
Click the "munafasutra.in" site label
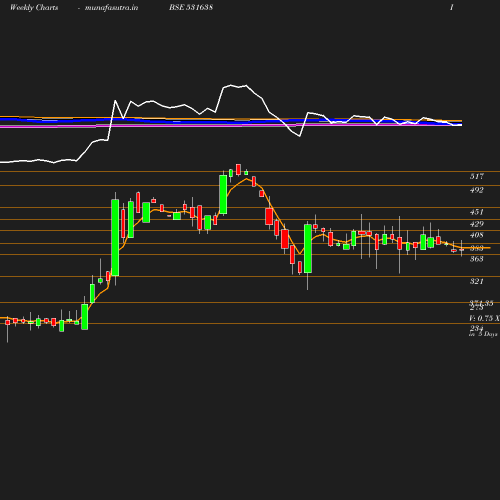pyautogui.click(x=111, y=8)
